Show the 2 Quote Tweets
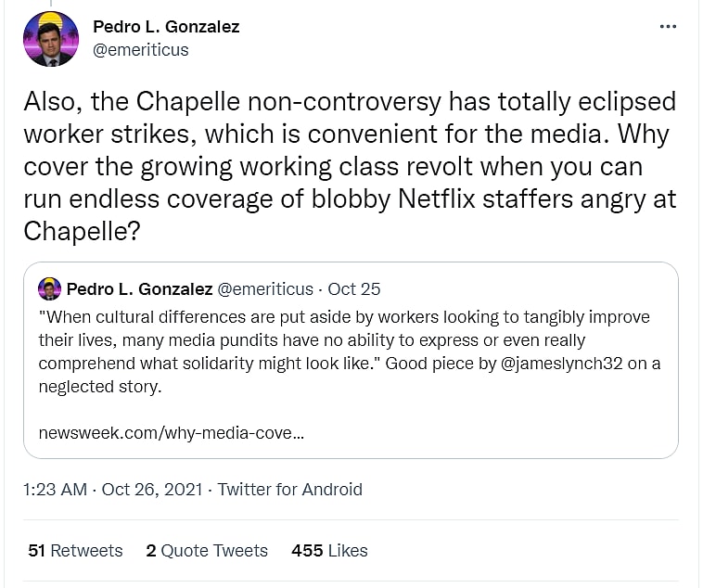The image size is (703, 588). [207, 550]
